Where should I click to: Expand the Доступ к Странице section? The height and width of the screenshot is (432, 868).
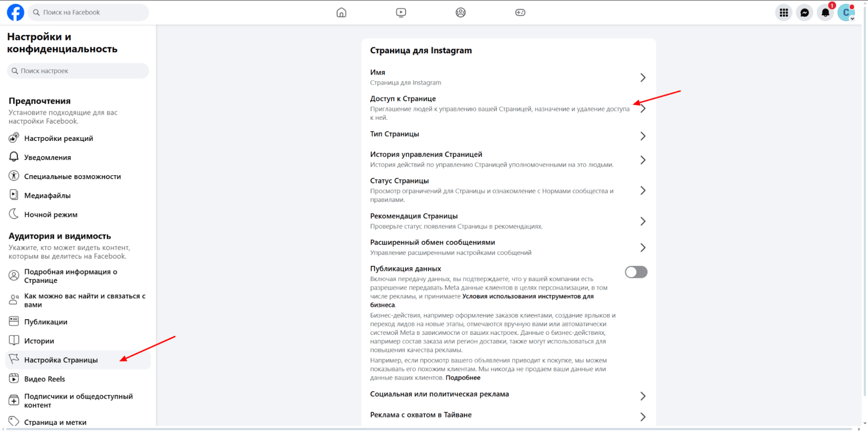click(643, 108)
